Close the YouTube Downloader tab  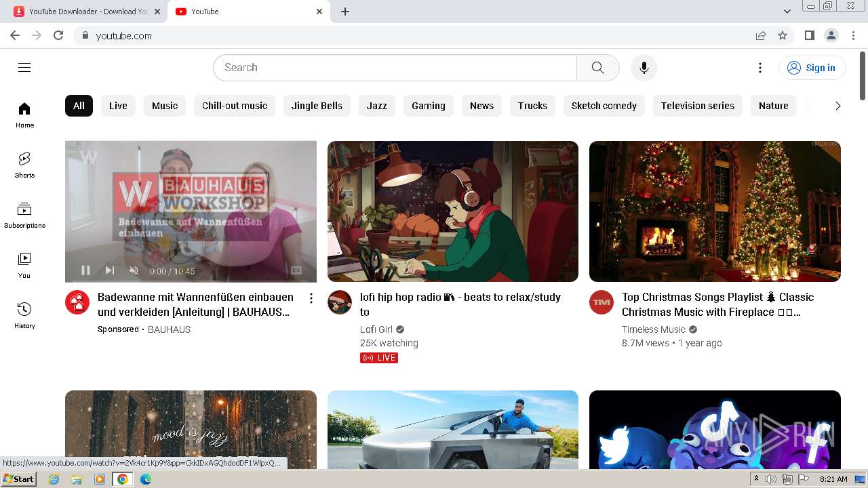tap(157, 12)
